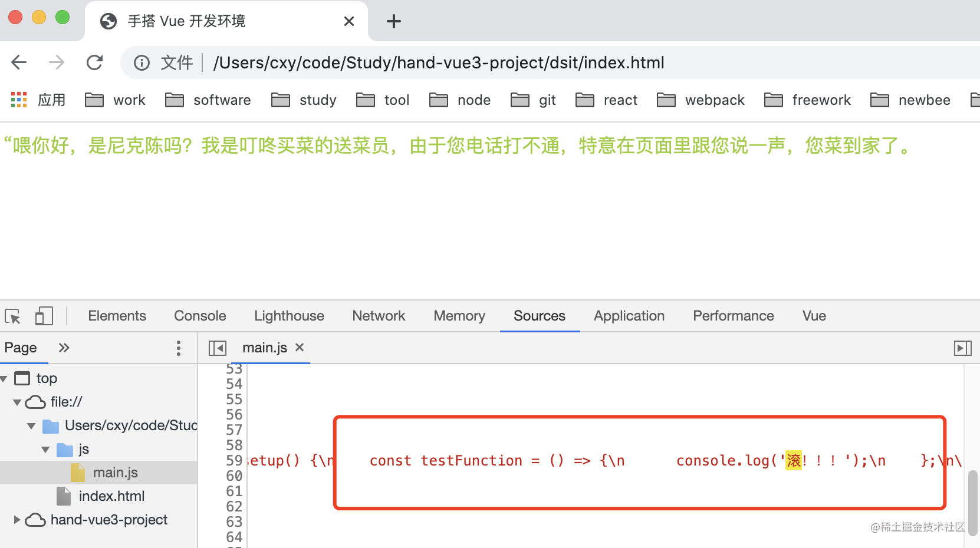Open the navigator three-dot menu
The height and width of the screenshot is (548, 980).
click(178, 348)
